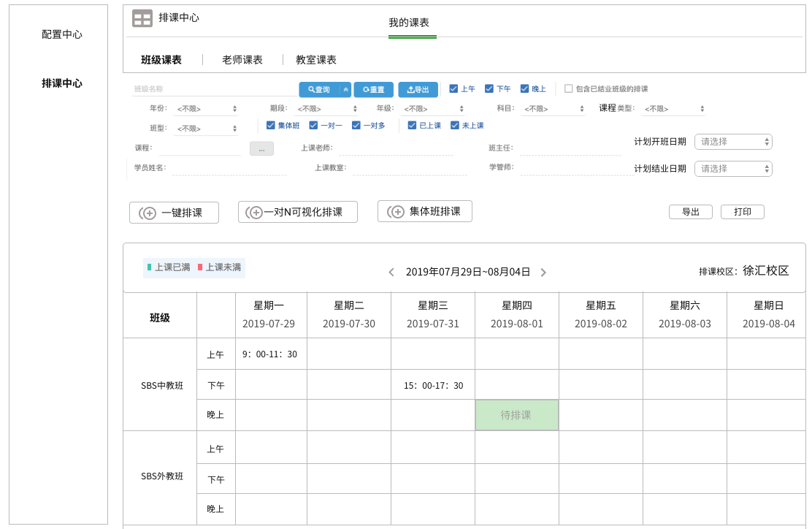
Task: Switch to the 老师课表 tab
Action: point(242,60)
